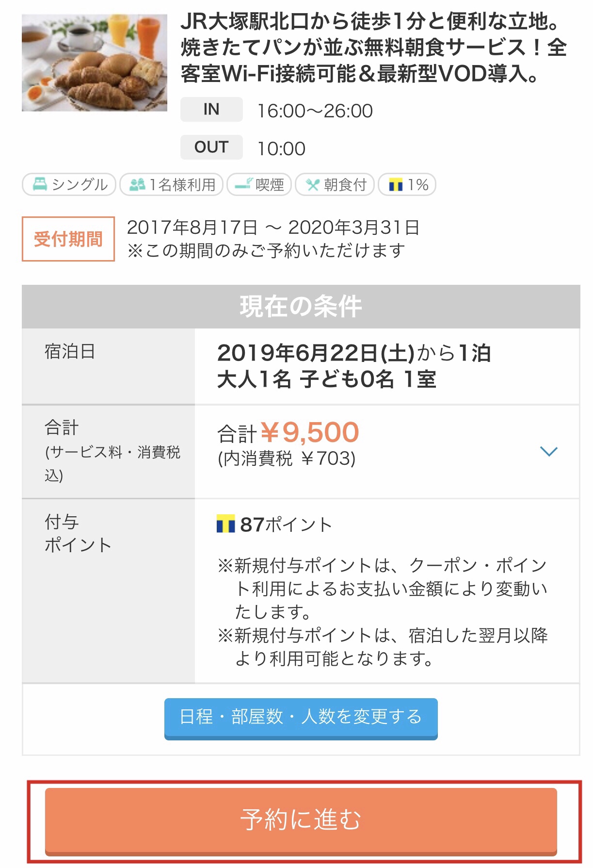The height and width of the screenshot is (868, 593).
Task: Open the breakfast bread thumbnail photo
Action: click(95, 63)
